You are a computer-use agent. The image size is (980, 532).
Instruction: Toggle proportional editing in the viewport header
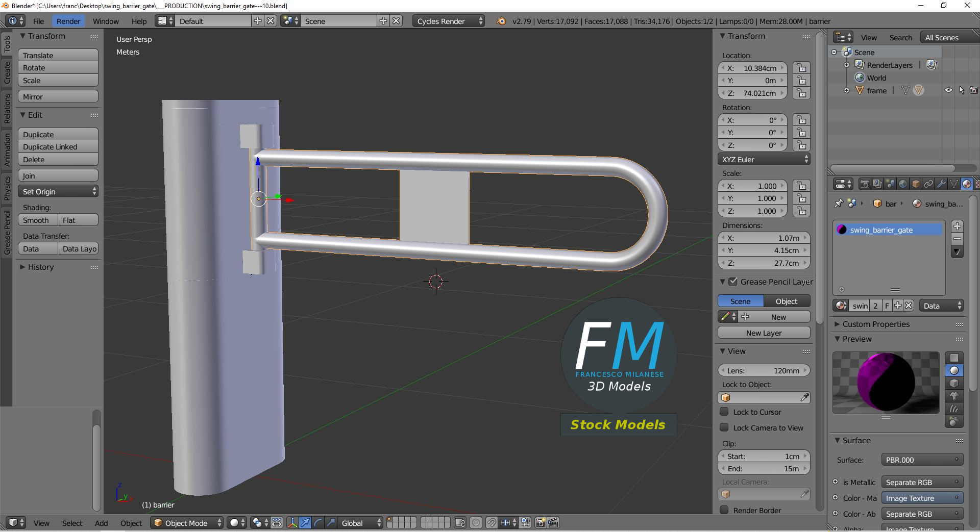tap(476, 523)
